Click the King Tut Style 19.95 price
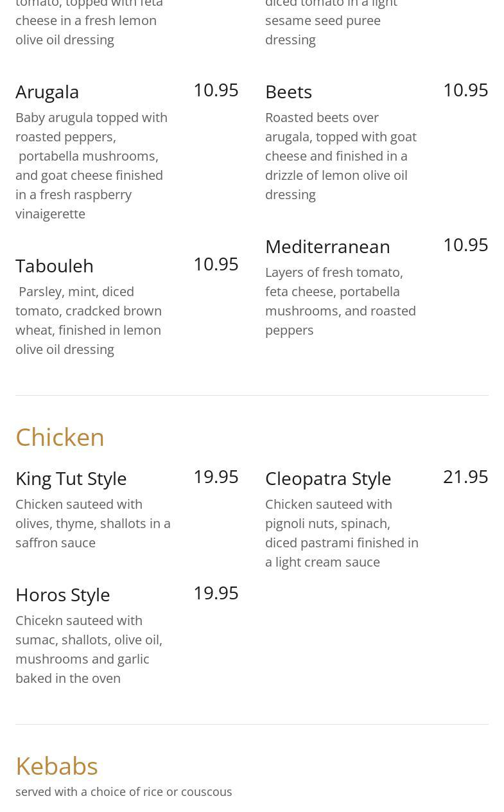The width and height of the screenshot is (504, 812). (x=216, y=477)
